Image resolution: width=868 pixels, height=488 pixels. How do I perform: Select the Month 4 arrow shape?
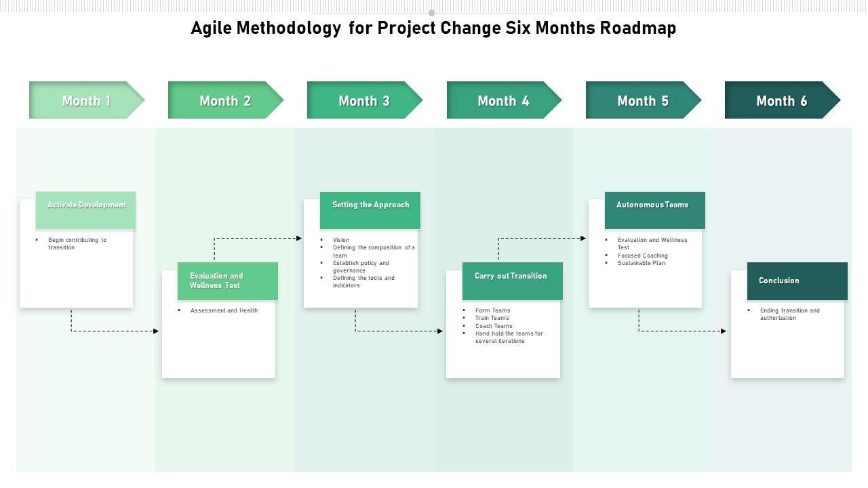click(x=503, y=100)
